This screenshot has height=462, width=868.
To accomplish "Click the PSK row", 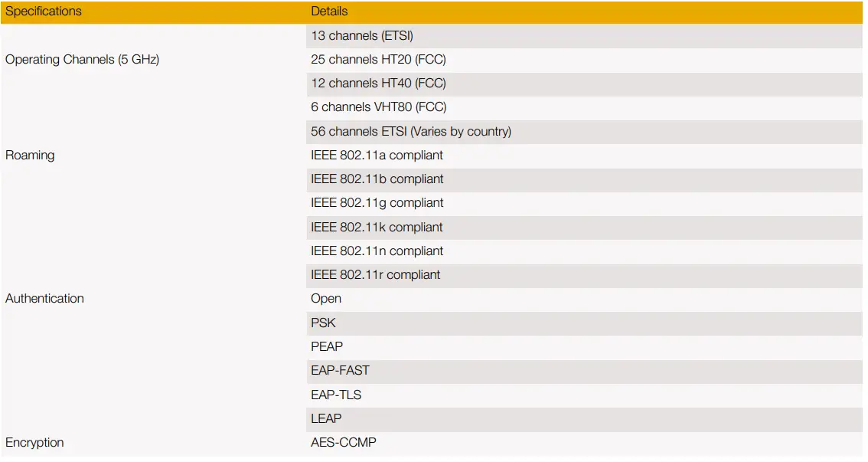I will [323, 323].
